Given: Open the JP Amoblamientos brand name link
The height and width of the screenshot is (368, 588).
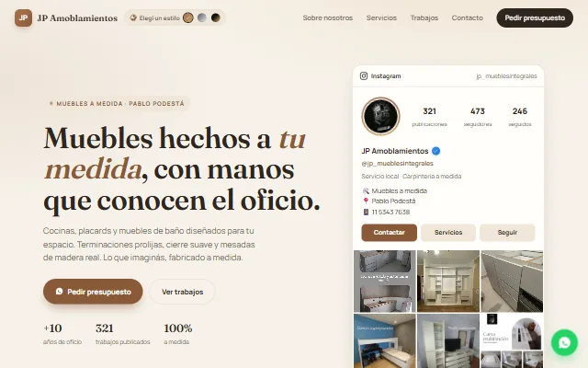Looking at the screenshot, I should click(77, 18).
